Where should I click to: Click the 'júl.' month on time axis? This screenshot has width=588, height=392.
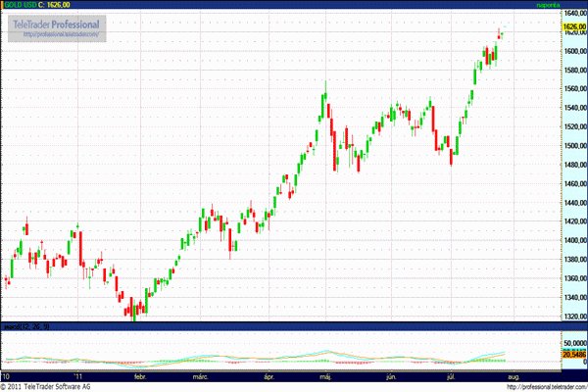pos(453,375)
